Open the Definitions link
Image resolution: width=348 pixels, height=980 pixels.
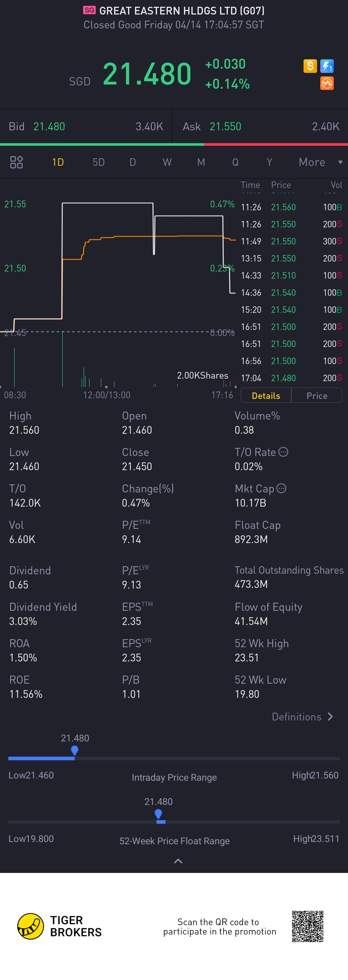[302, 717]
